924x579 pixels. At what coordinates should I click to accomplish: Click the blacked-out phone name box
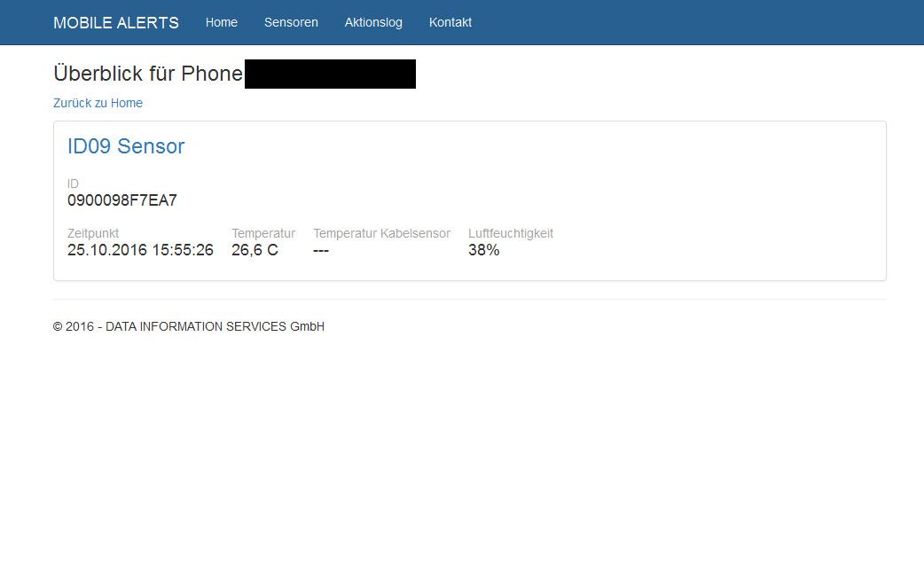click(x=330, y=74)
